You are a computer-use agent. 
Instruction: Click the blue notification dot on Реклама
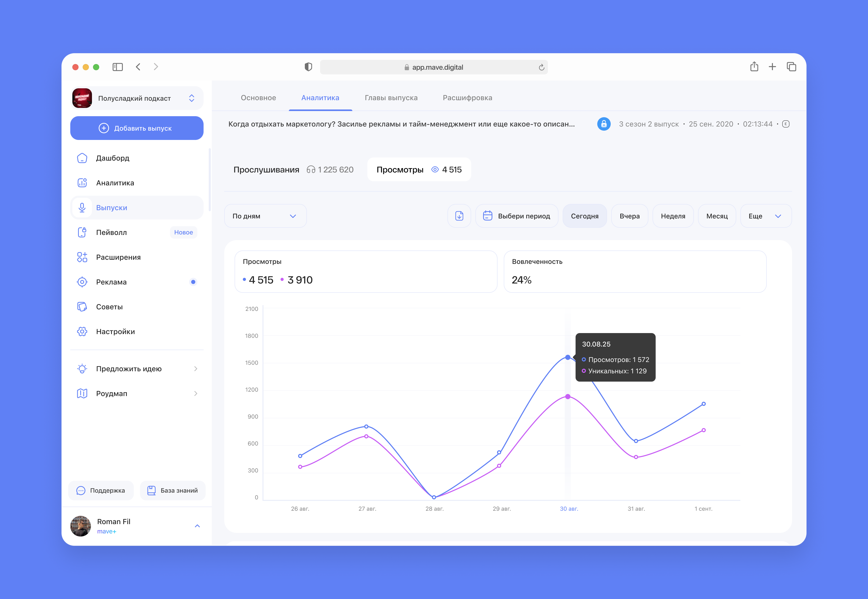193,282
